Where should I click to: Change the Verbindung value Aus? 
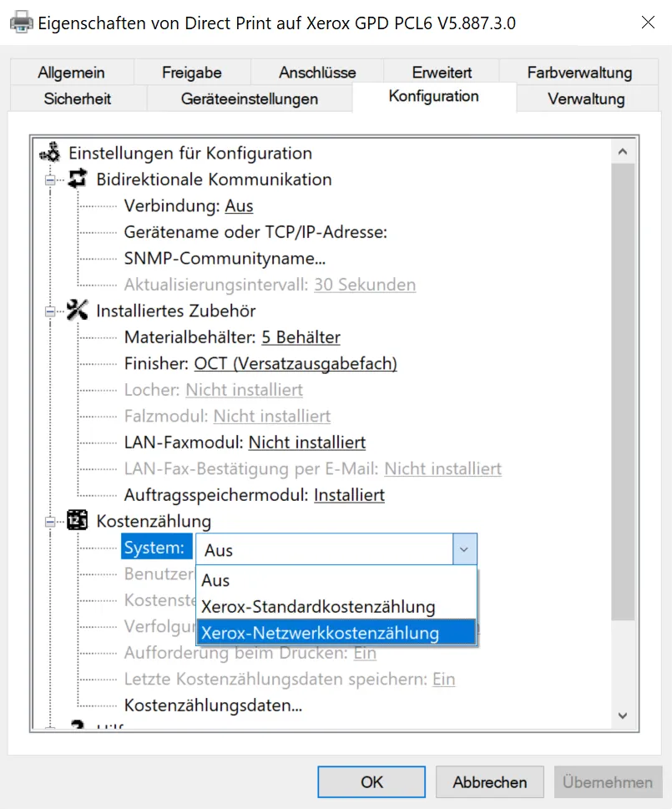click(x=239, y=205)
